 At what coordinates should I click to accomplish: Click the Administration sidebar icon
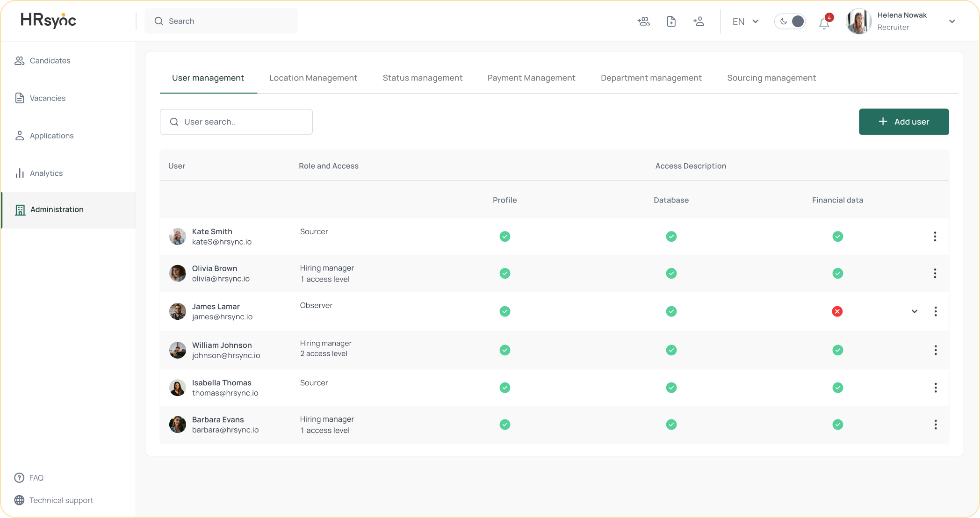(20, 209)
